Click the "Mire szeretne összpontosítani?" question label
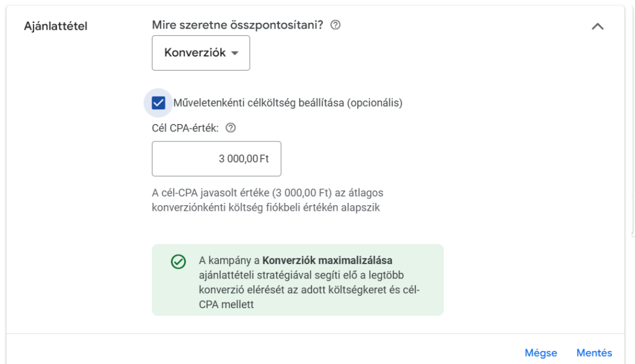The height and width of the screenshot is (364, 635). click(238, 25)
